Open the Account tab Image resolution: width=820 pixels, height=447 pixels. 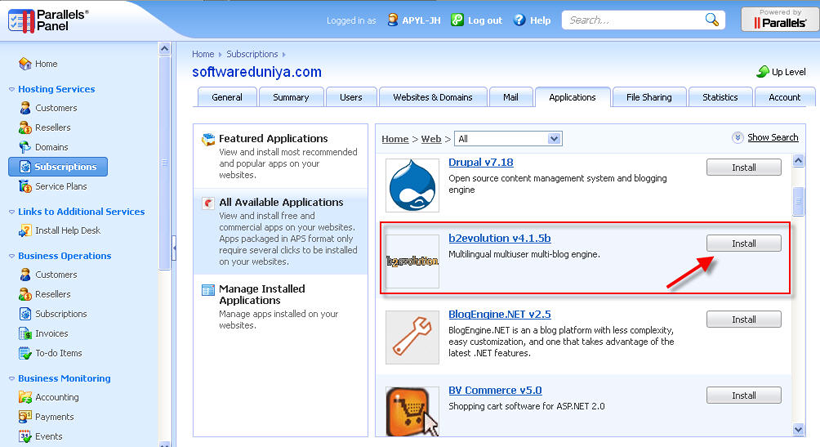point(784,97)
